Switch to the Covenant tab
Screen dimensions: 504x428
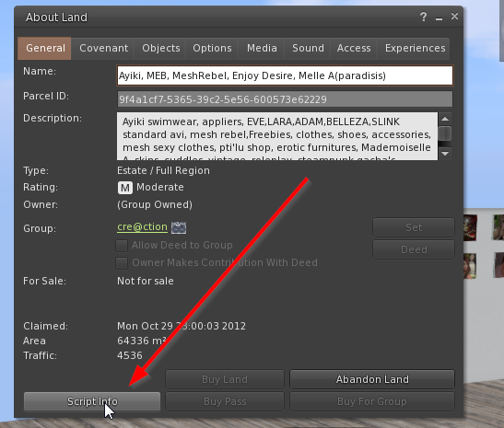click(x=103, y=48)
